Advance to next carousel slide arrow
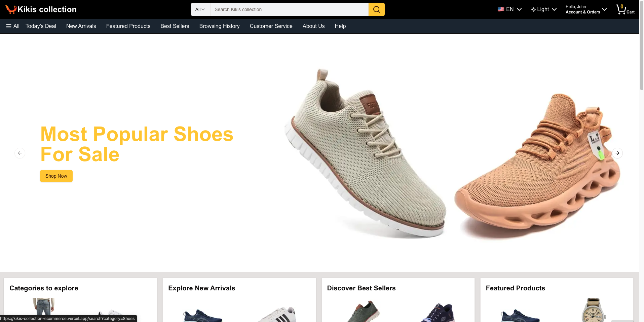644x322 pixels. point(617,153)
